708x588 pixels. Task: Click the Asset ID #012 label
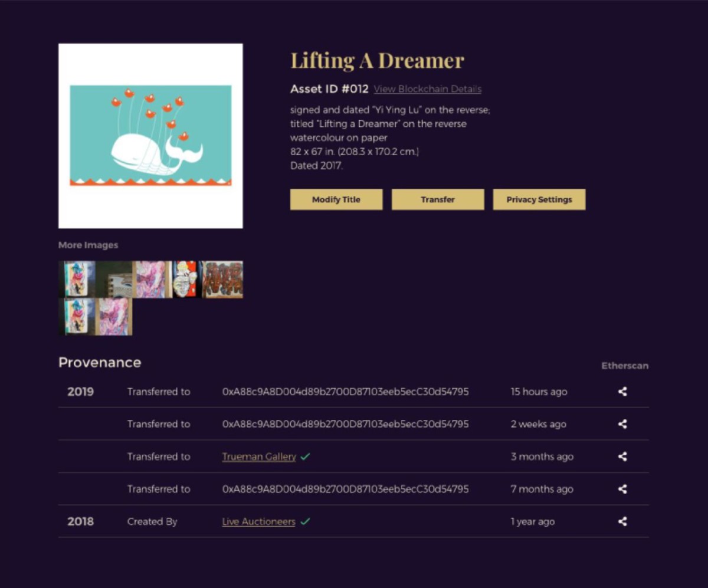pyautogui.click(x=329, y=89)
